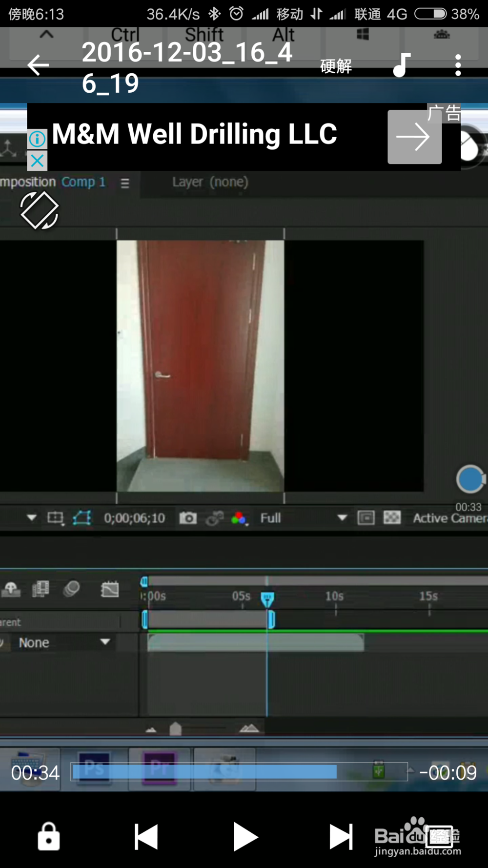Viewport: 488px width, 868px height.
Task: Zoom in timeline large mountain icon
Action: (249, 729)
